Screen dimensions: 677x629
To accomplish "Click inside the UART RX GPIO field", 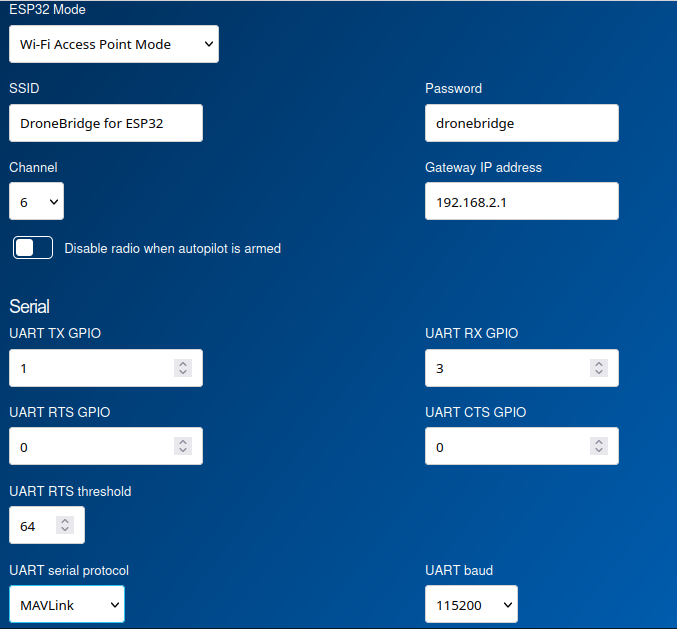I will pyautogui.click(x=506, y=368).
